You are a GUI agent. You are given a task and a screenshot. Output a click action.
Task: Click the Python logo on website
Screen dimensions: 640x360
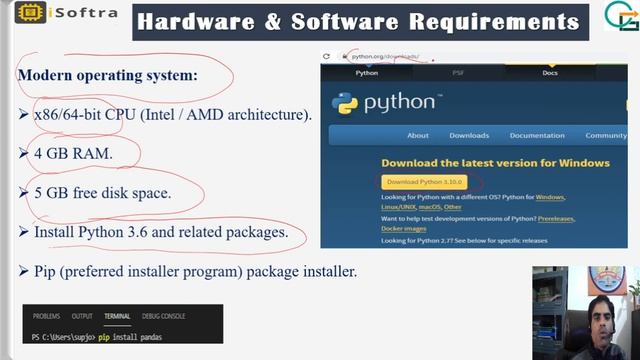[x=387, y=103]
